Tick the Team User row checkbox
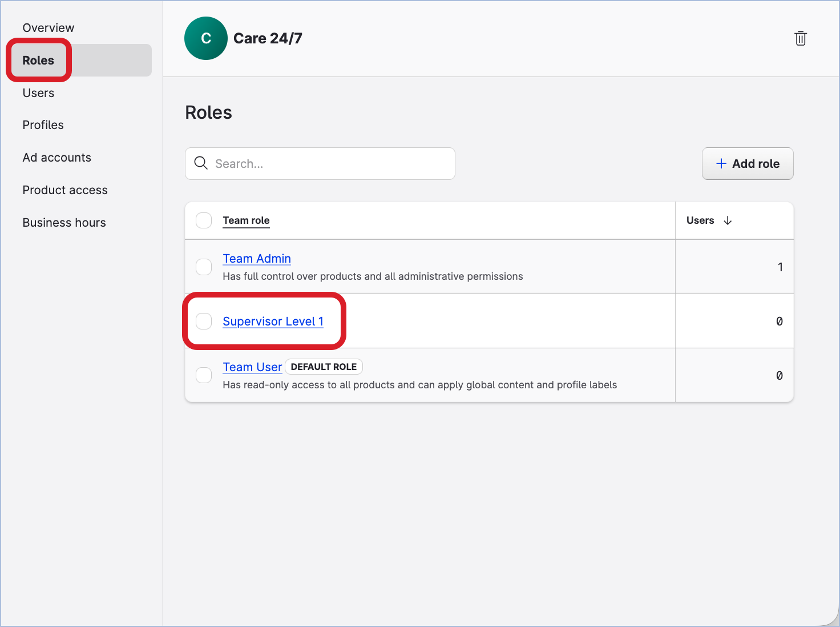Screen dimensions: 840x627 204,375
